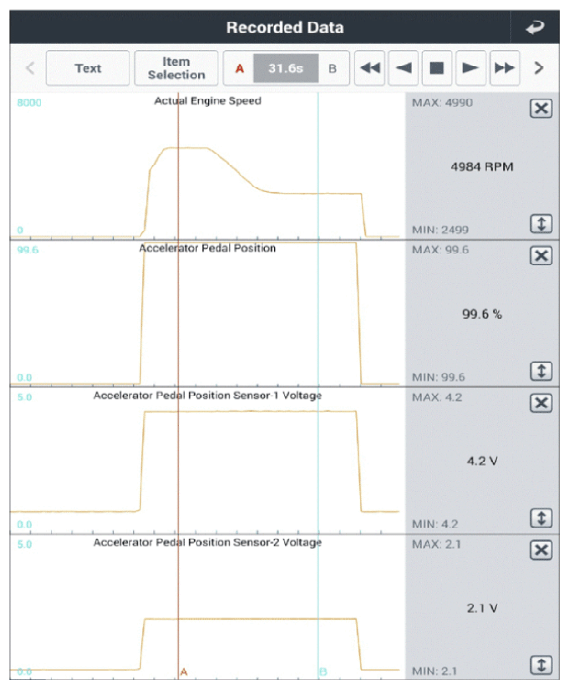Click the cyan B cursor marker on timeline
Viewport: 569px width, 689px height.
[x=323, y=672]
